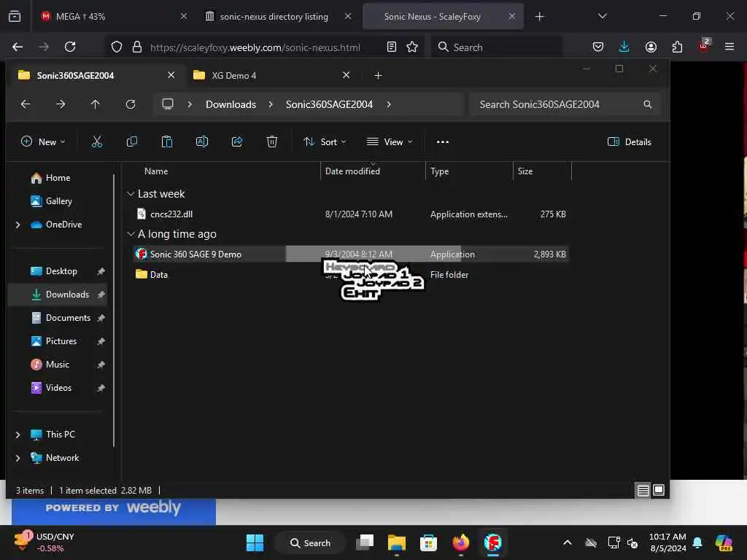Collapse the Last week group
The image size is (747, 560).
click(x=131, y=194)
